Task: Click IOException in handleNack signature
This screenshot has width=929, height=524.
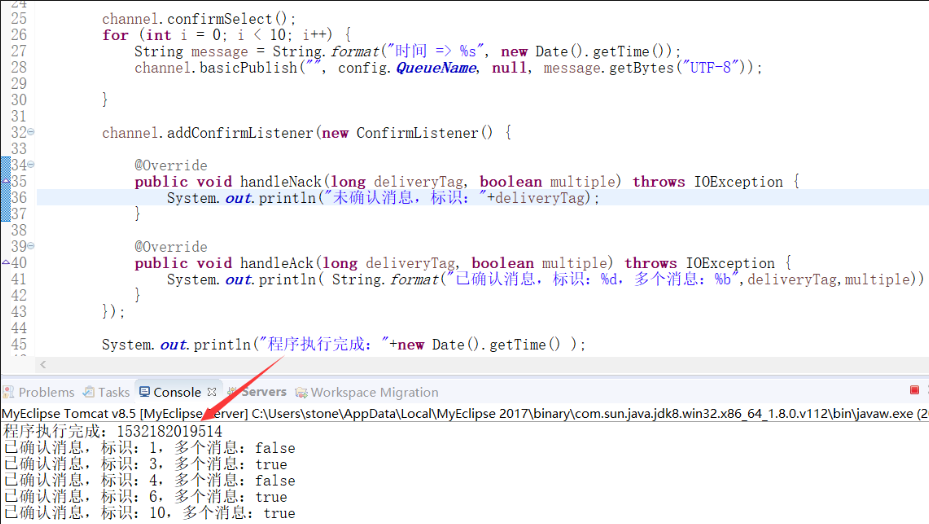Action: point(738,181)
